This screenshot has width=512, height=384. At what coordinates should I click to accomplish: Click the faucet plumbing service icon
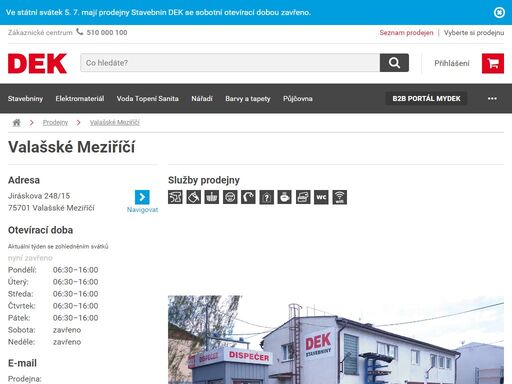pyautogui.click(x=248, y=197)
